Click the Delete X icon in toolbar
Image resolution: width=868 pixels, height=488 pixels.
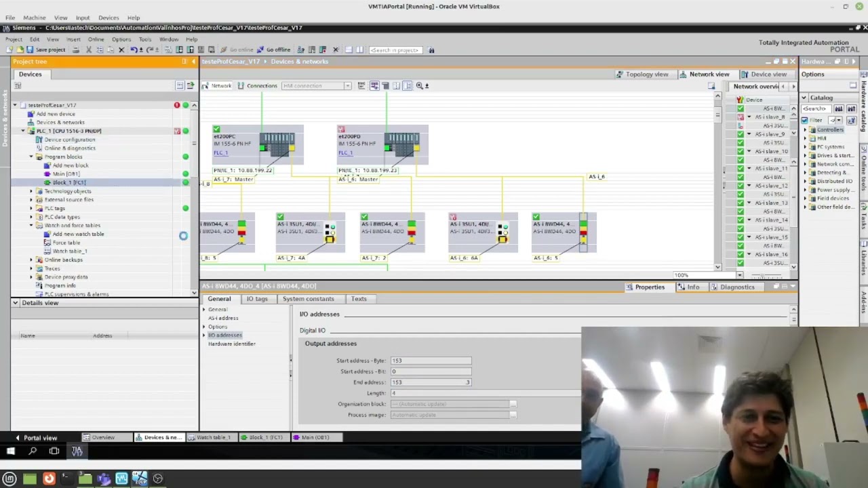click(121, 50)
